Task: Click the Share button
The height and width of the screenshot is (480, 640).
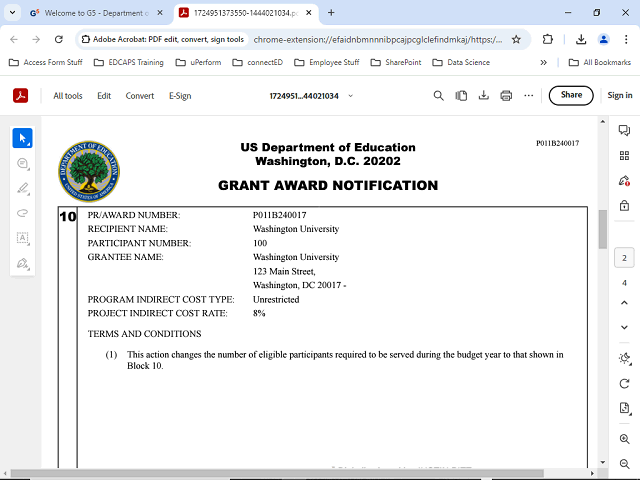Action: point(571,95)
